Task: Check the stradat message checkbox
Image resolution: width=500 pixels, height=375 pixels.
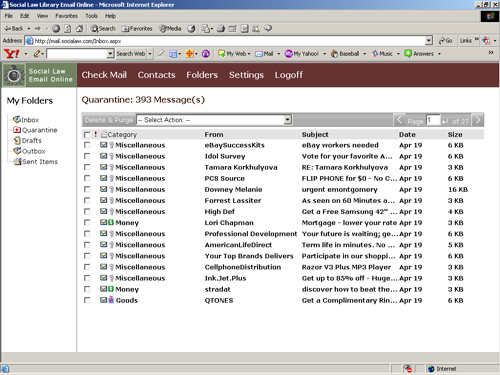Action: (87, 289)
